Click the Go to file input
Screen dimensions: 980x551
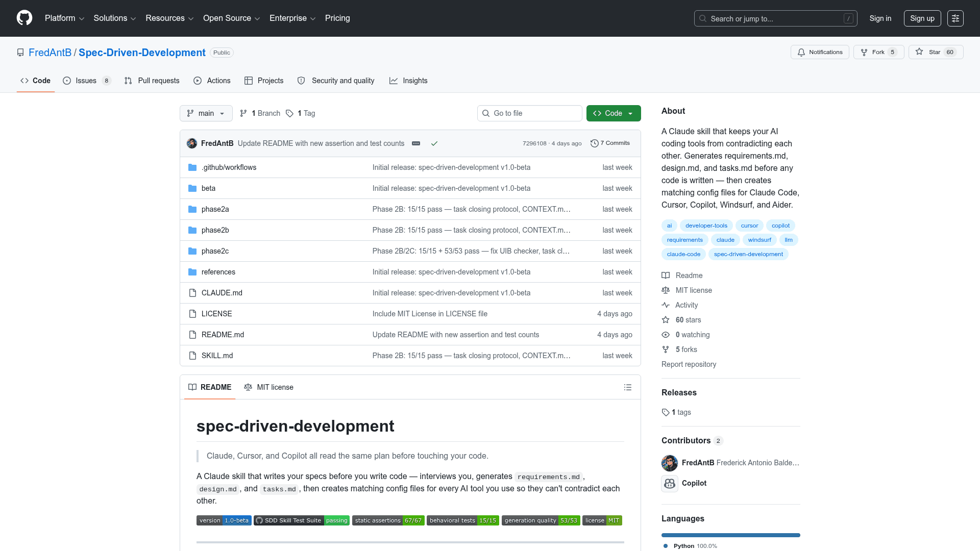coord(530,113)
